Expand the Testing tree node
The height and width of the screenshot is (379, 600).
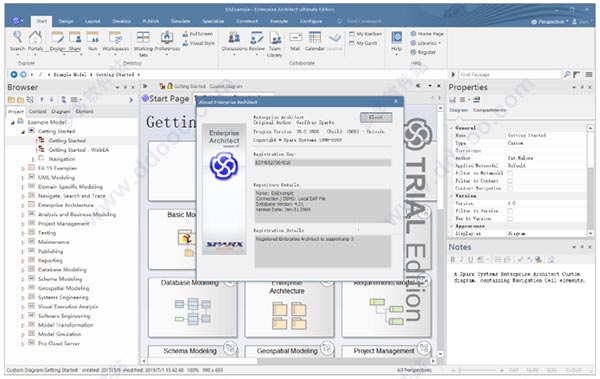[x=23, y=233]
